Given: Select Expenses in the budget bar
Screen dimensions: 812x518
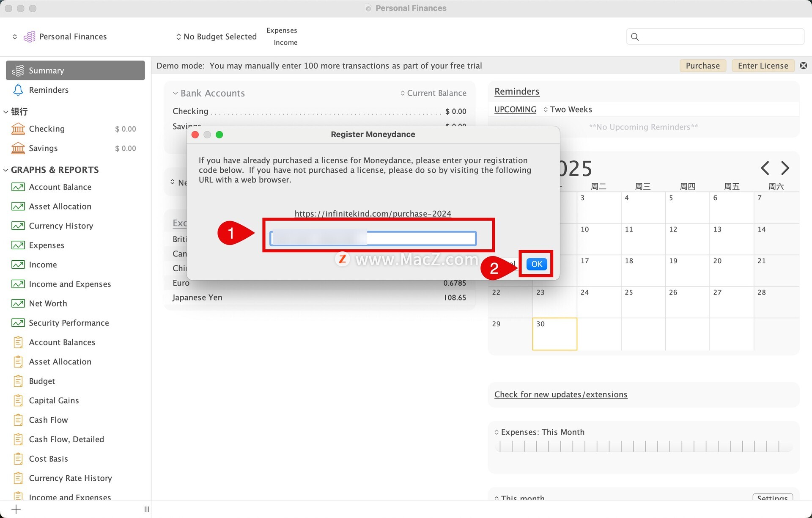Looking at the screenshot, I should [x=282, y=30].
